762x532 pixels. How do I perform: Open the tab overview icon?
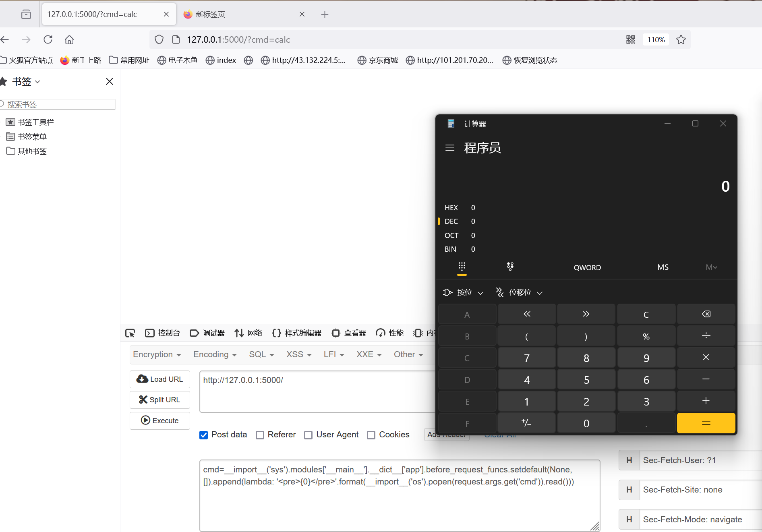pyautogui.click(x=26, y=14)
